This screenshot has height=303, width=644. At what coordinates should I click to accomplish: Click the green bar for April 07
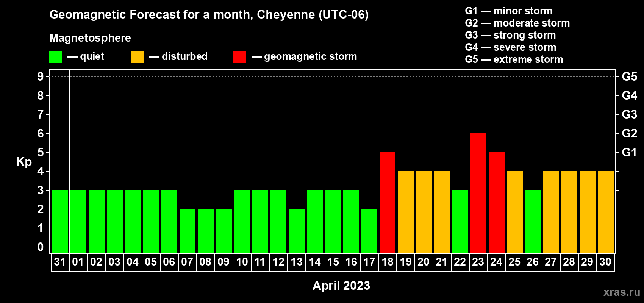pos(188,231)
